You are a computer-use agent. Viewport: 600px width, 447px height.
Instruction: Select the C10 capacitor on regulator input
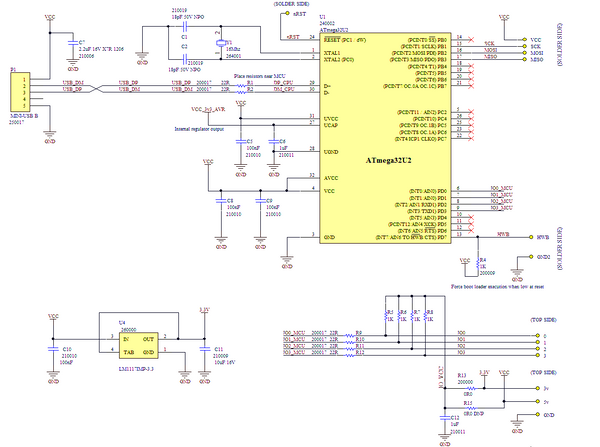pyautogui.click(x=52, y=350)
